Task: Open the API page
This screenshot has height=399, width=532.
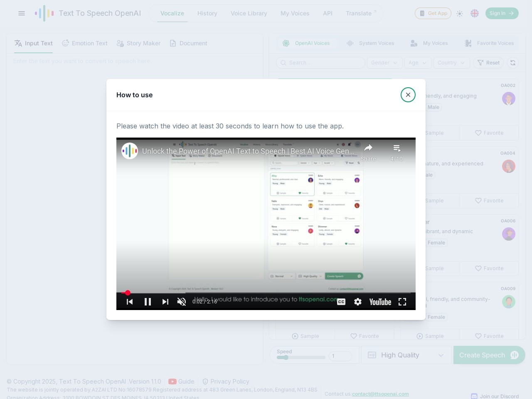Action: [328, 13]
